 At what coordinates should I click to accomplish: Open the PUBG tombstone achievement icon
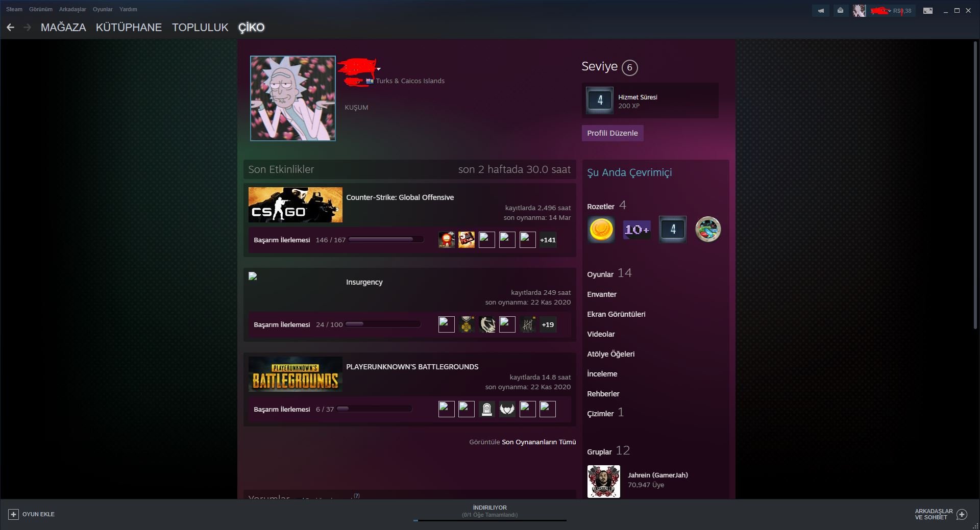pos(487,409)
